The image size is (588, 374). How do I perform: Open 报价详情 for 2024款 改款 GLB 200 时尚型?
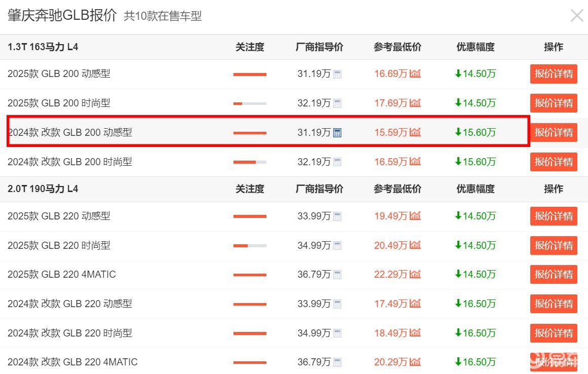[554, 162]
